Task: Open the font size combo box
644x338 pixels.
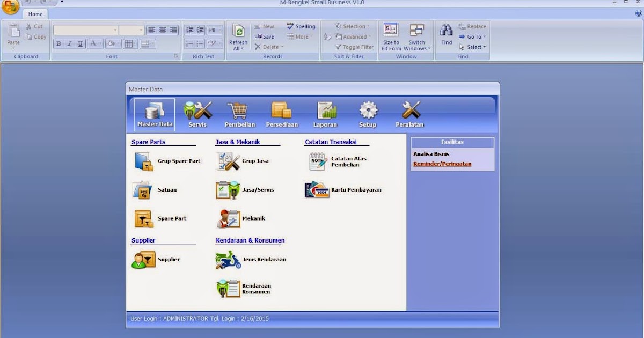Action: pyautogui.click(x=131, y=30)
